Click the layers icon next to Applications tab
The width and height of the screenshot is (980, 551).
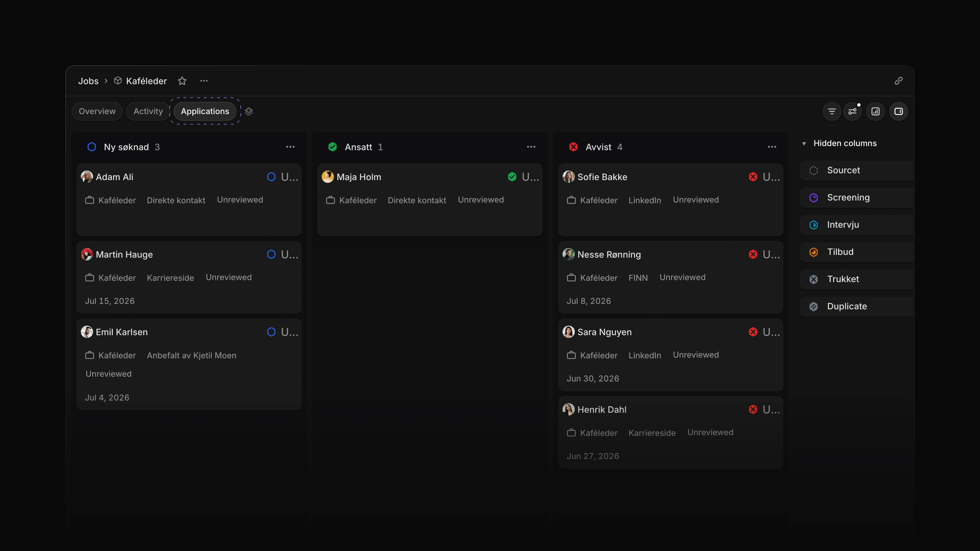tap(249, 111)
